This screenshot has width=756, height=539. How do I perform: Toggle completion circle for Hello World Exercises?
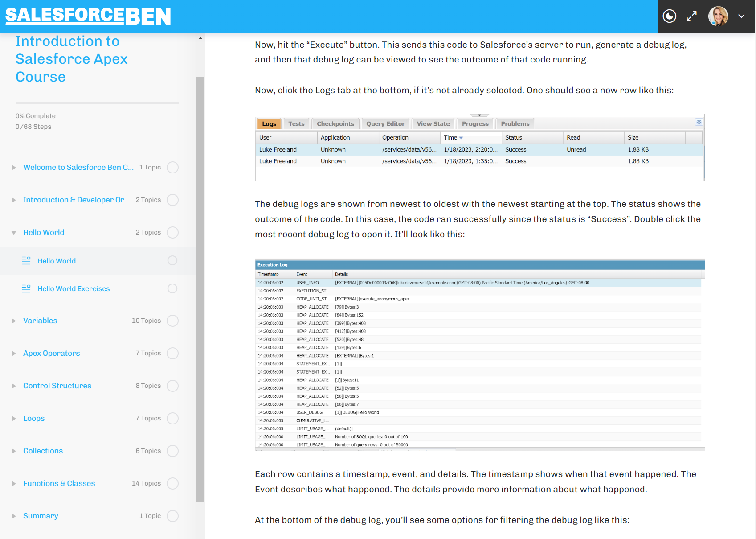(172, 288)
